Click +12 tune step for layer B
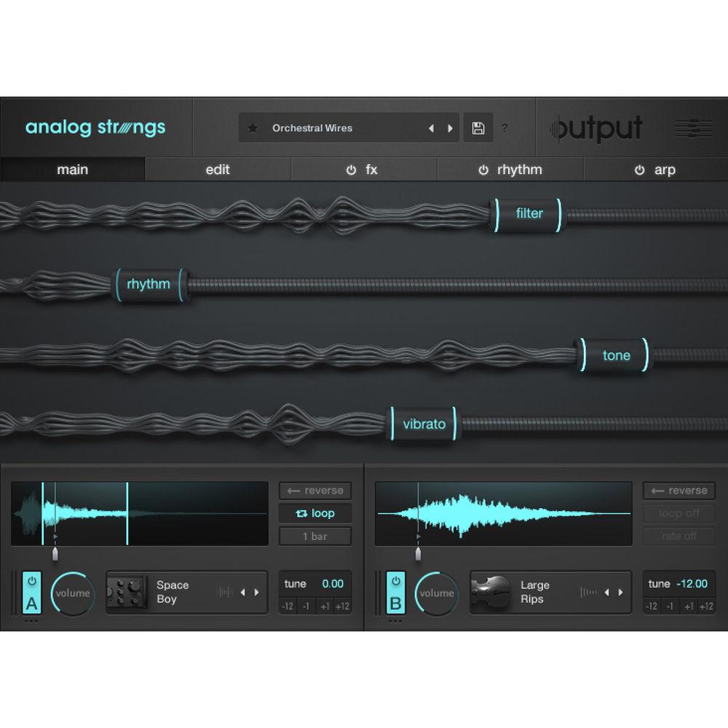This screenshot has width=728, height=728. pos(705,606)
